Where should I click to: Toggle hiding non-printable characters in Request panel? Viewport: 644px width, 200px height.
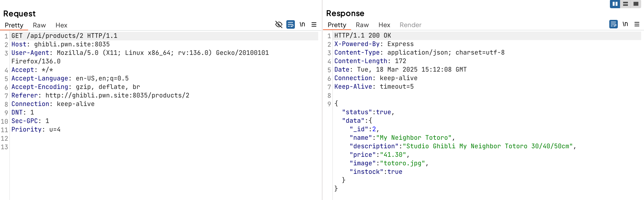279,24
